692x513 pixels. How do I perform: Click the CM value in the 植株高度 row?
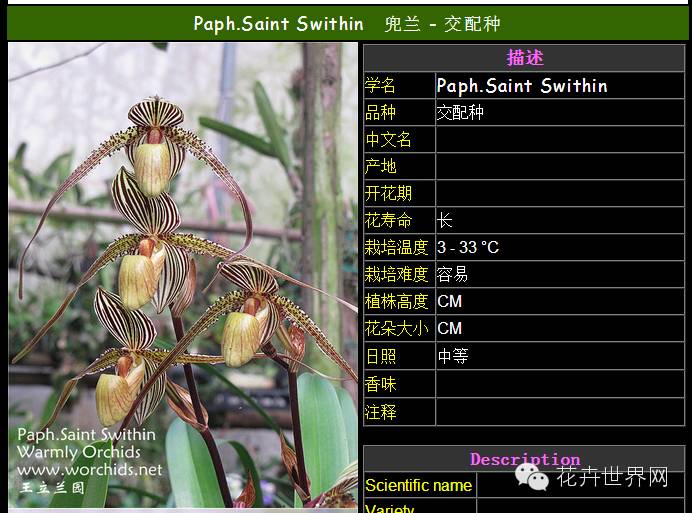point(450,302)
